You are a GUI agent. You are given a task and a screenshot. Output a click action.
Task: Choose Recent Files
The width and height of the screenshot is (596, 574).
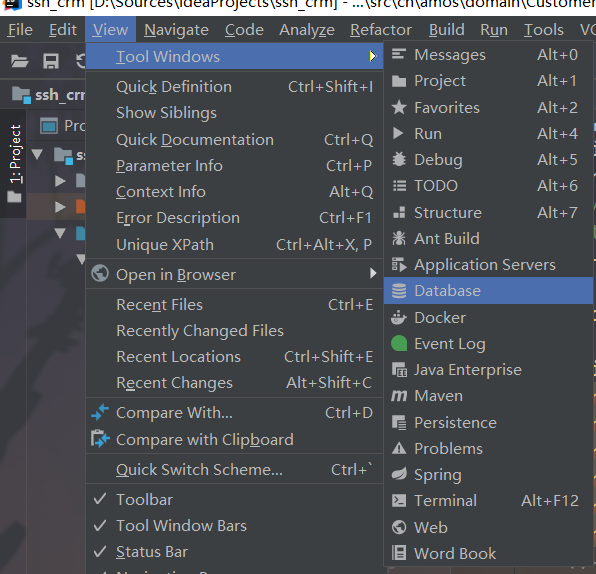click(234, 305)
